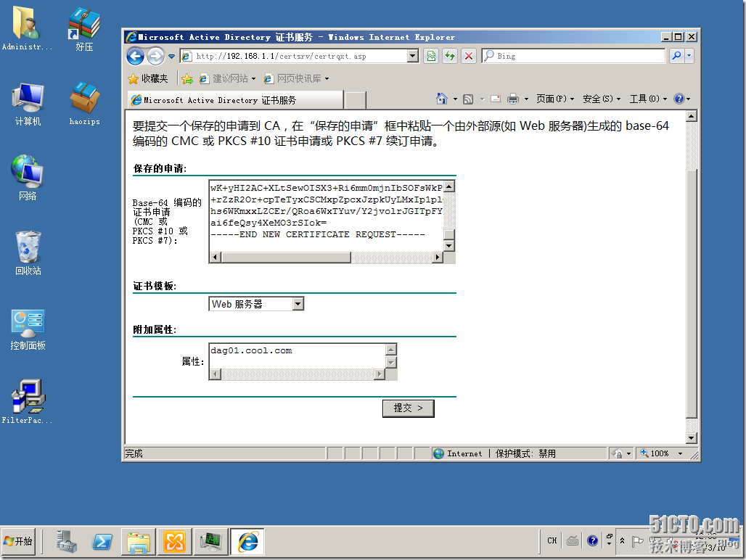Screen dimensions: 746x560
Task: Click the CH language indicator in taskbar
Action: click(552, 540)
